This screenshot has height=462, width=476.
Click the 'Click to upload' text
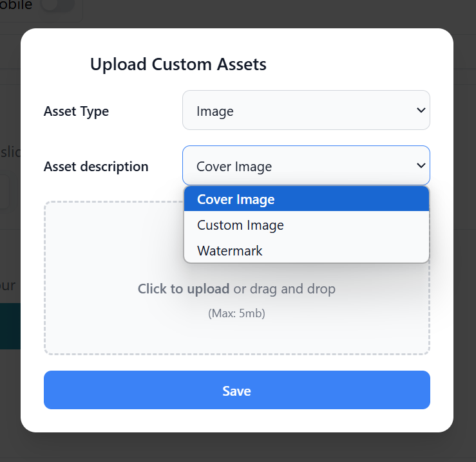pos(184,288)
